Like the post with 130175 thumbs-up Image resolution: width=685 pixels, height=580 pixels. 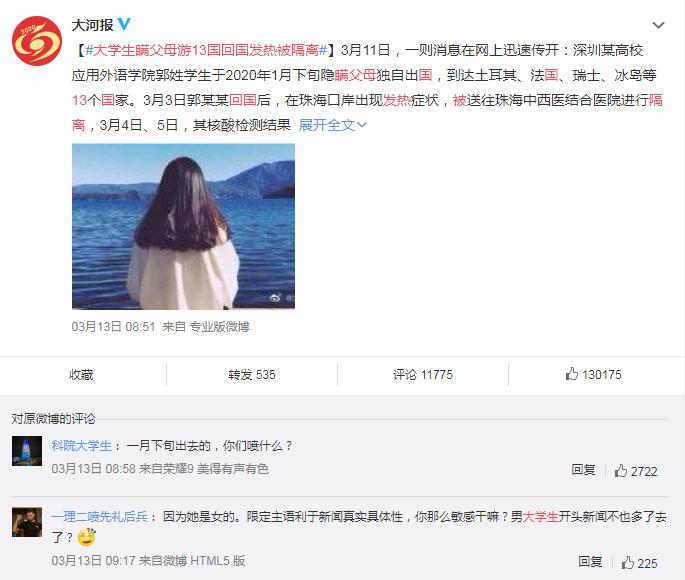pos(593,374)
